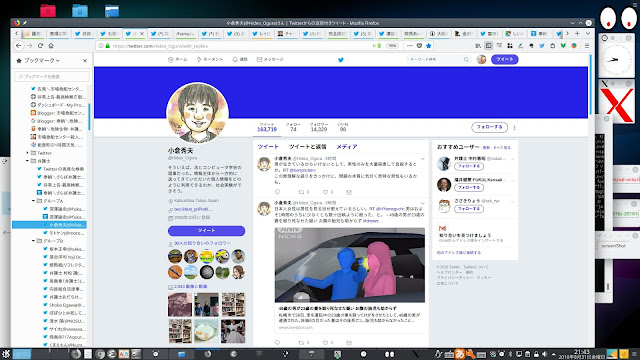Open Twitter メッセージ messages item
This screenshot has height=360, width=640.
(x=270, y=60)
